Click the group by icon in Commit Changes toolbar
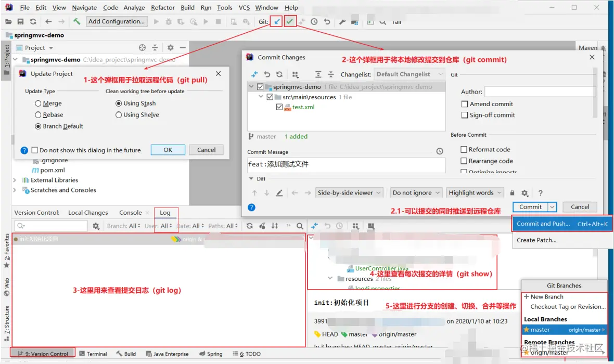Viewport: 614px width, 364px height. (295, 74)
